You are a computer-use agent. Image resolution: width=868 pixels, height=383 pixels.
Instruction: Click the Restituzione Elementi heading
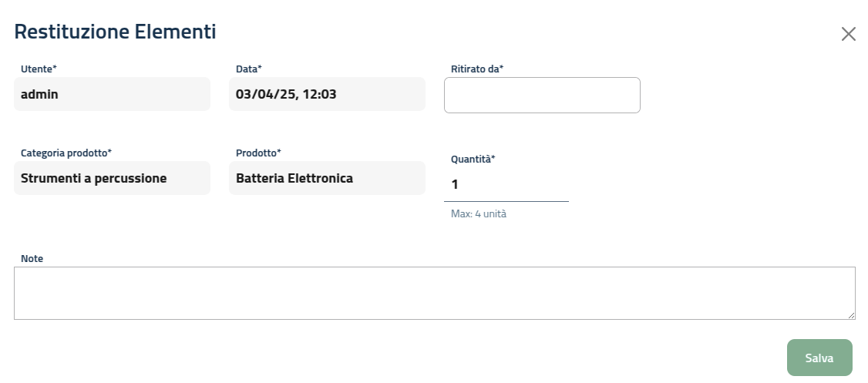coord(115,32)
